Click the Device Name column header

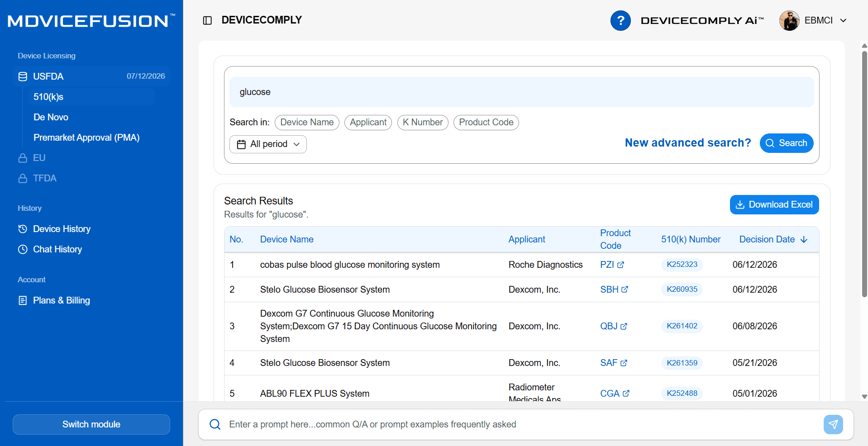pos(286,240)
